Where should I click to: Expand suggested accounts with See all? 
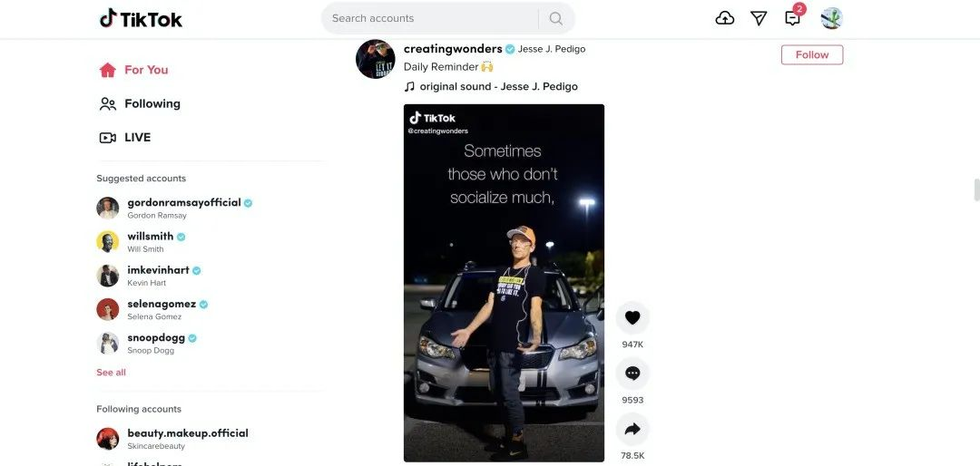pyautogui.click(x=111, y=373)
